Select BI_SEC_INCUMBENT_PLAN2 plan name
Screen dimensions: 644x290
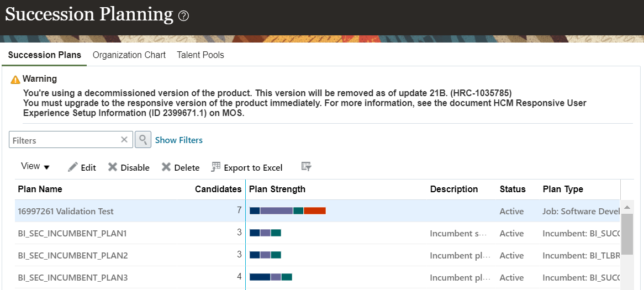[x=73, y=256]
